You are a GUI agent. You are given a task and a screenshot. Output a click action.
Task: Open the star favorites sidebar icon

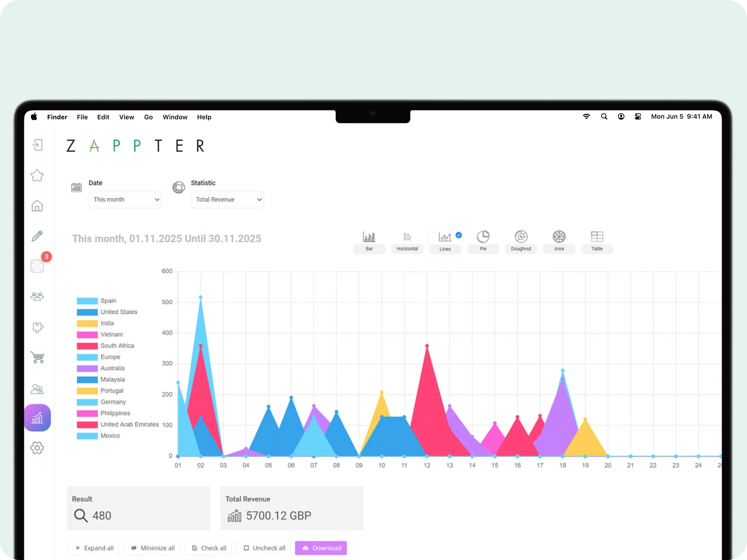[x=37, y=176]
